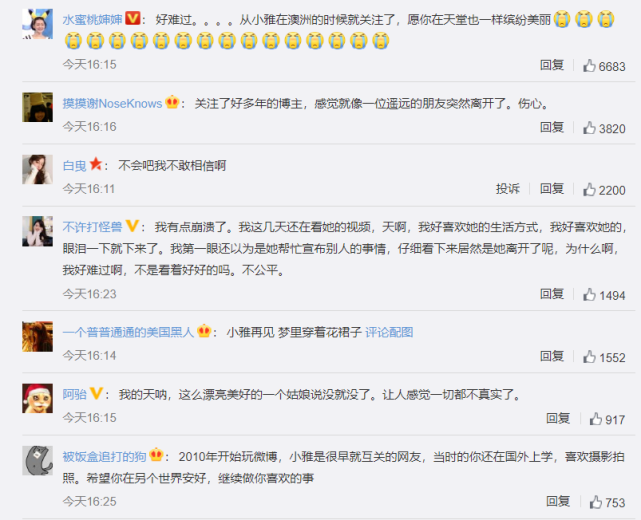Screen dimensions: 641x520
Task: Click thumbs-up icon beside 917
Action: point(596,419)
